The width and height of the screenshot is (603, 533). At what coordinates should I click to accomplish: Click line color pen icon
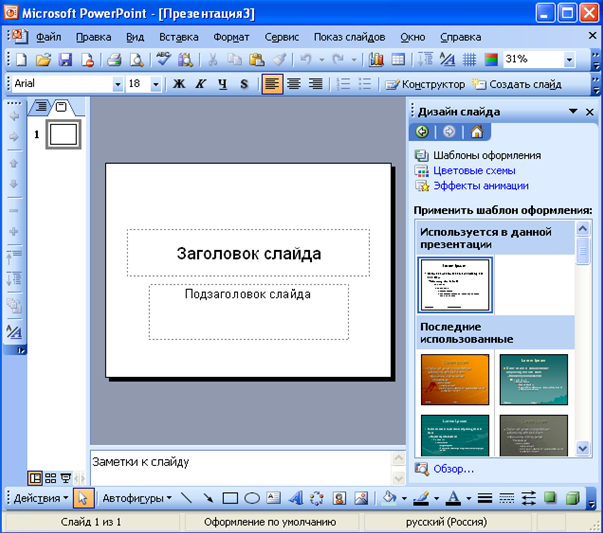point(421,498)
